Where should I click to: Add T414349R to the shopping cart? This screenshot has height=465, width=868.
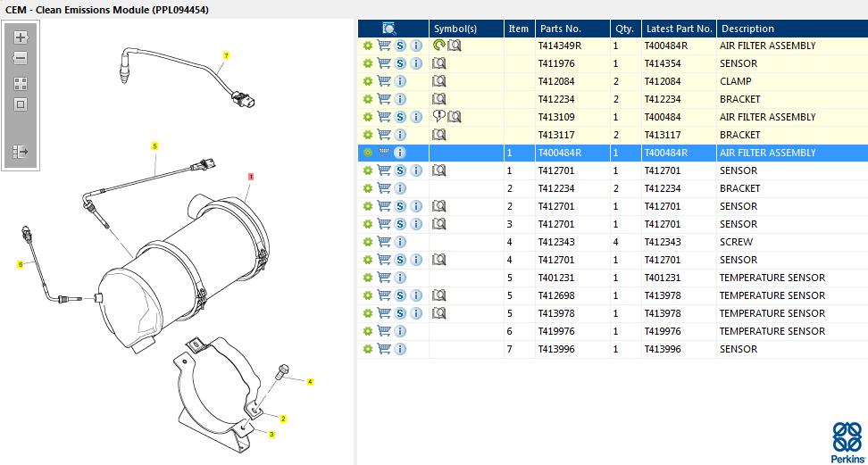click(384, 46)
